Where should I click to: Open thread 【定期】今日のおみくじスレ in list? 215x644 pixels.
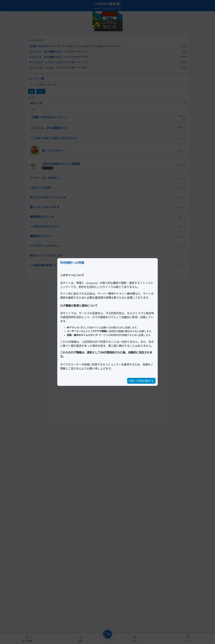coord(107,117)
